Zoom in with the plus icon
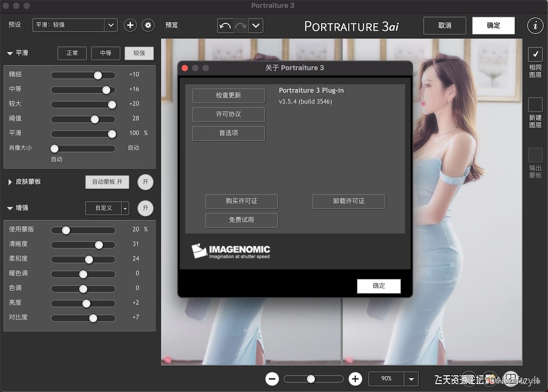This screenshot has width=548, height=392. point(355,379)
